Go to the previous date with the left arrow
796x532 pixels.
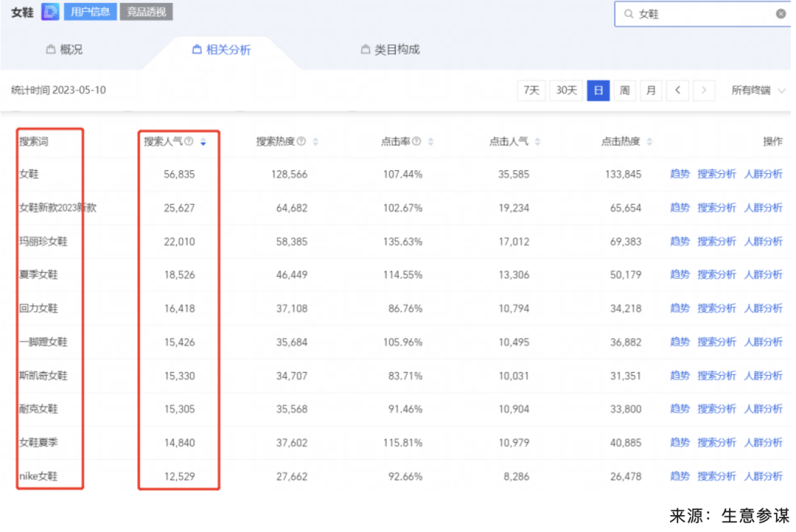678,91
